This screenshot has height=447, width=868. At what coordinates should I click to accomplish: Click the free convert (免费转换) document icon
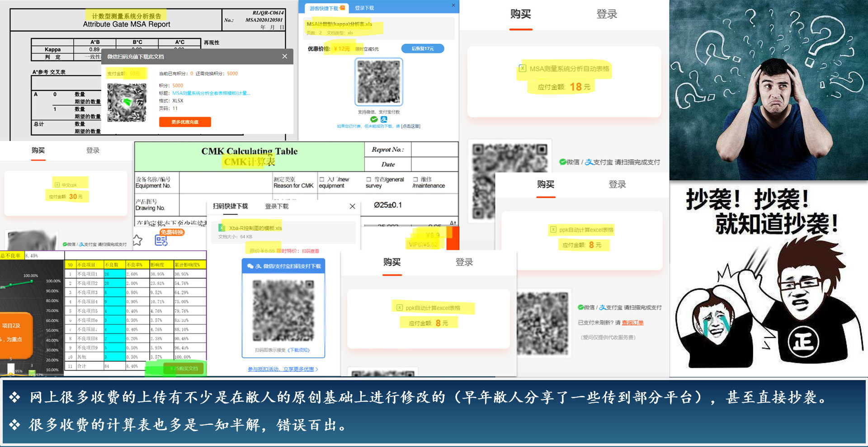coord(161,240)
